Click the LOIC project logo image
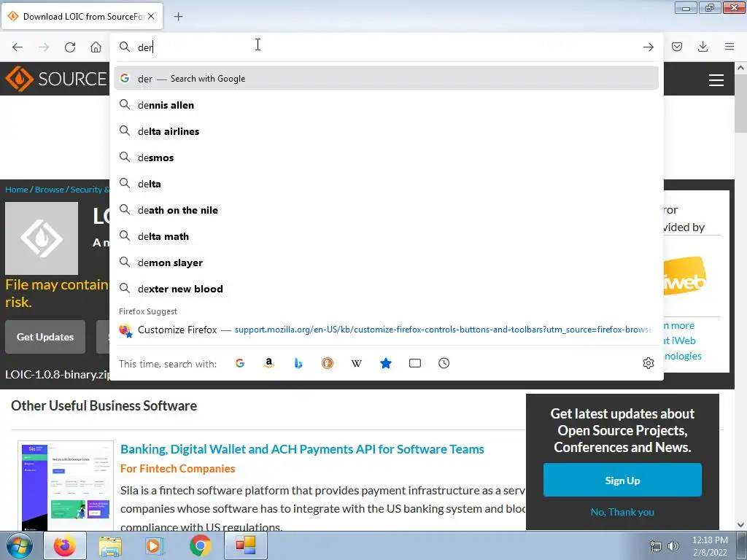Screen dimensions: 747x560 tap(42, 238)
